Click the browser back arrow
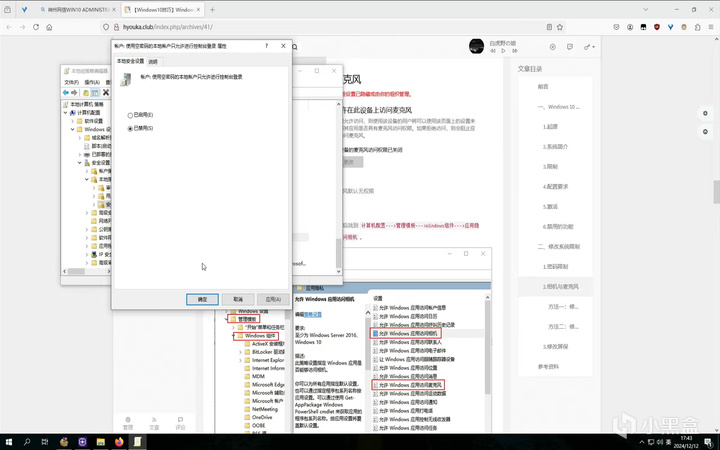Image resolution: width=720 pixels, height=450 pixels. pos(9,27)
